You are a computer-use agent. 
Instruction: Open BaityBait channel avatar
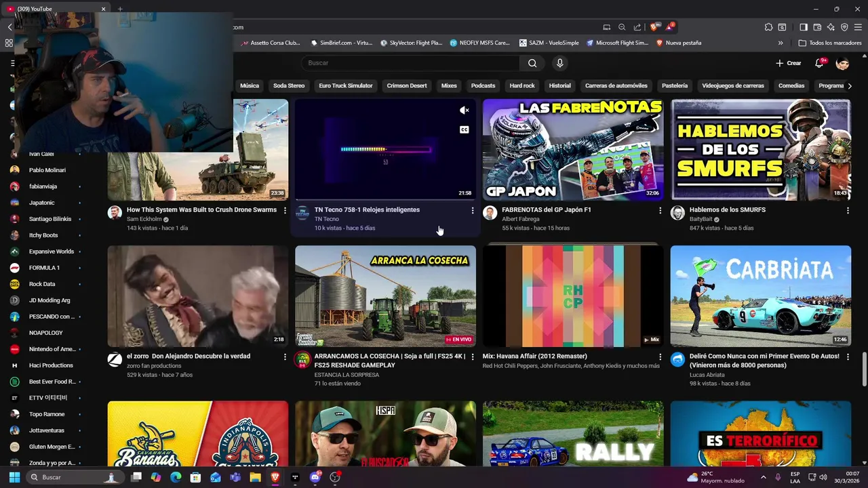click(x=677, y=213)
